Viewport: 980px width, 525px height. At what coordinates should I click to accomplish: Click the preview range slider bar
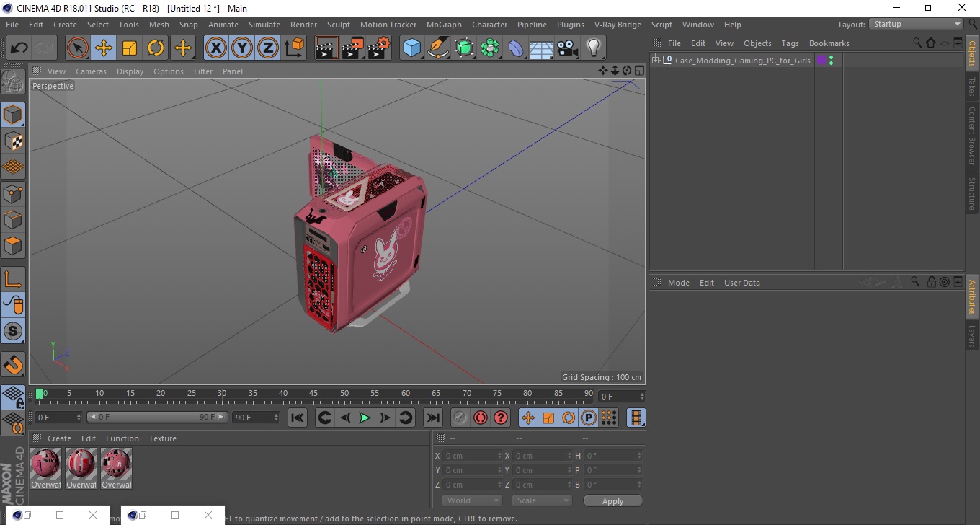coord(157,417)
